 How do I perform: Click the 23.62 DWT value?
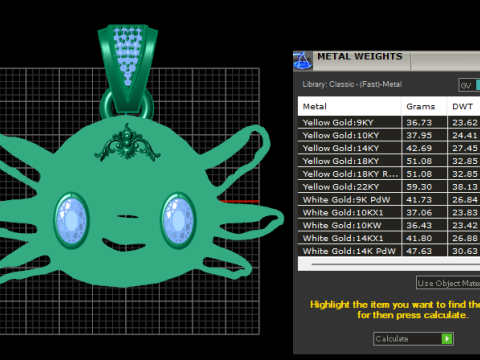465,123
